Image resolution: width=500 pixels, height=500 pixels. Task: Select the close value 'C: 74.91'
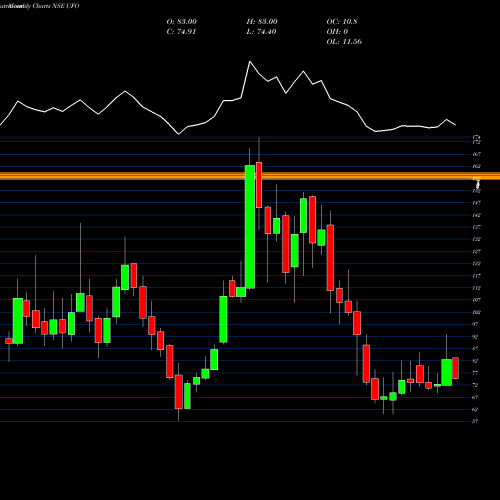[181, 32]
